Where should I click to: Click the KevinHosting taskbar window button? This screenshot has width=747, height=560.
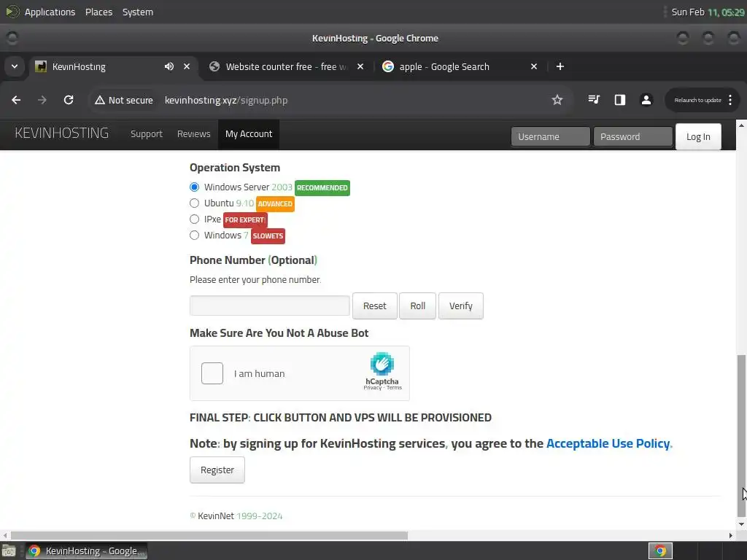tap(86, 551)
